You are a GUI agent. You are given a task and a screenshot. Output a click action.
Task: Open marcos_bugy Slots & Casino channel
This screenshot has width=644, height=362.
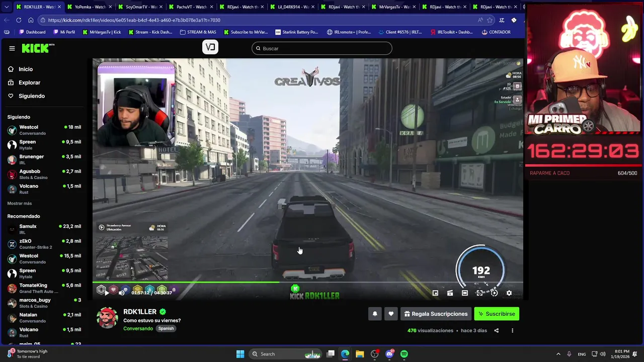point(44,303)
